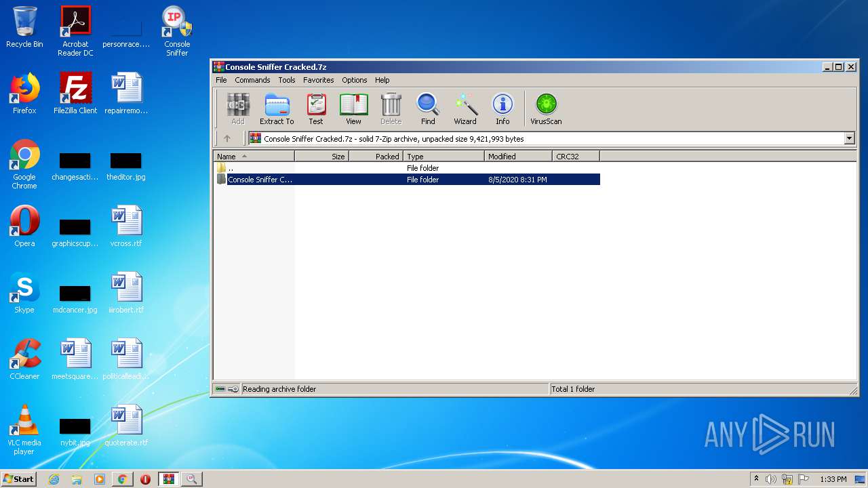This screenshot has width=868, height=488.
Task: Select CCleaner desktop shortcut
Action: 24,359
